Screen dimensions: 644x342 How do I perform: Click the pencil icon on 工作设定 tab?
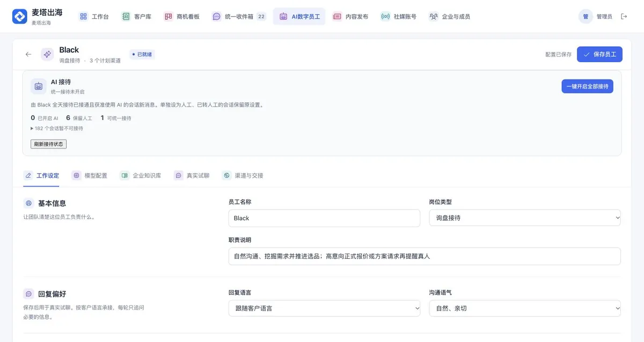[28, 175]
